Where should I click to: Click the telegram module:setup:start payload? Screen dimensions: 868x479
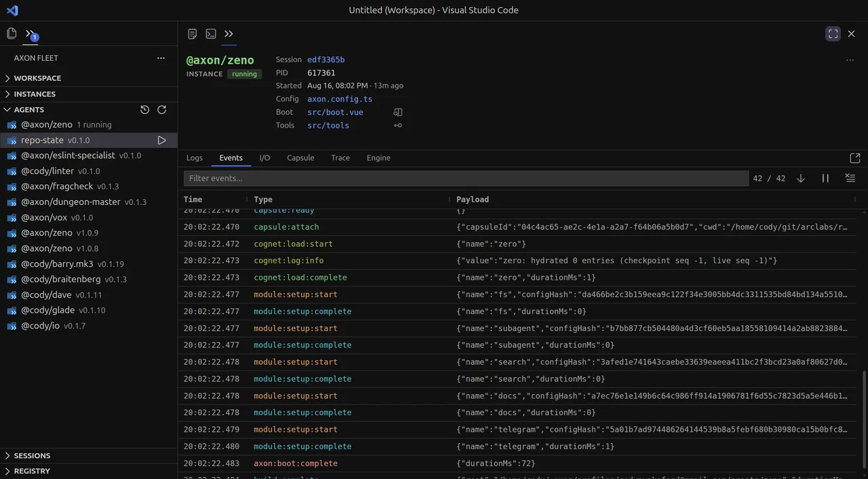click(652, 429)
